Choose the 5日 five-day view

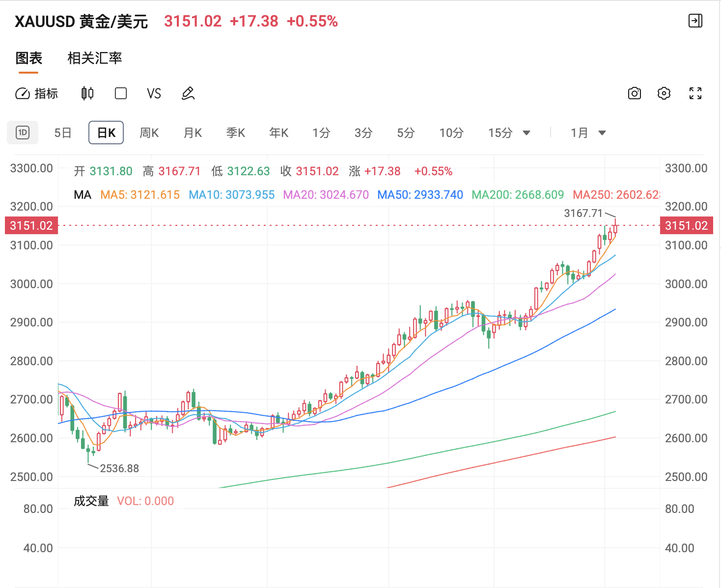pyautogui.click(x=63, y=133)
